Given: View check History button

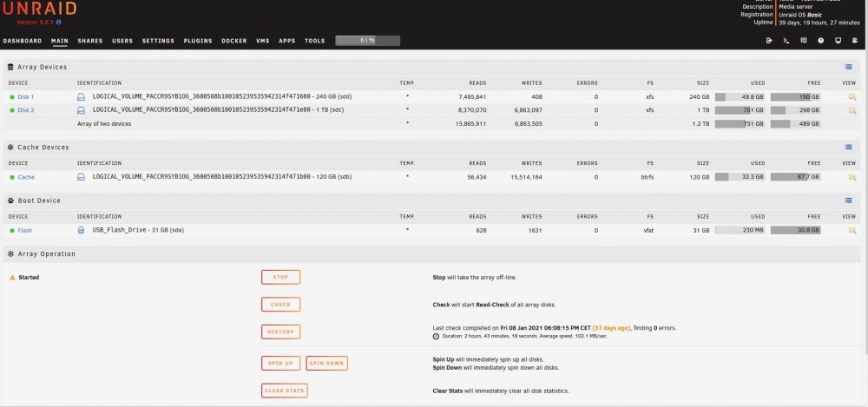Looking at the screenshot, I should tap(280, 332).
